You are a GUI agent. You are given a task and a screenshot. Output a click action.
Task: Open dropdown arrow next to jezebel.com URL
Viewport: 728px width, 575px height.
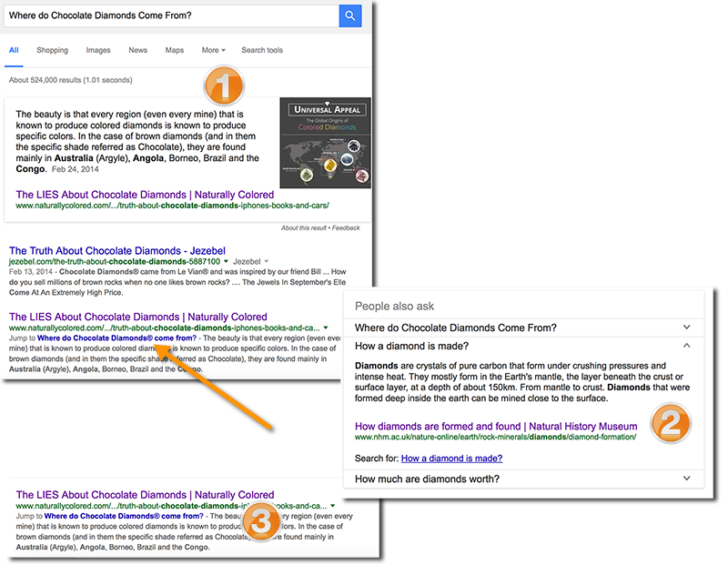226,261
